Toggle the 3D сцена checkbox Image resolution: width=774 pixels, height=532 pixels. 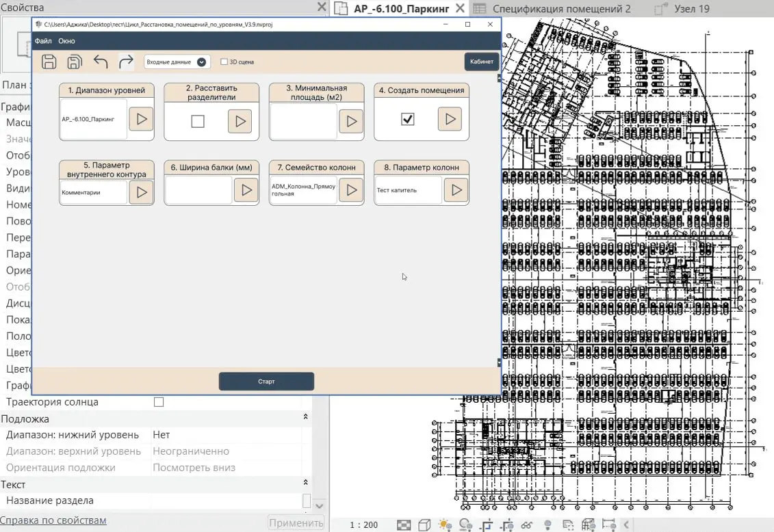(x=224, y=62)
